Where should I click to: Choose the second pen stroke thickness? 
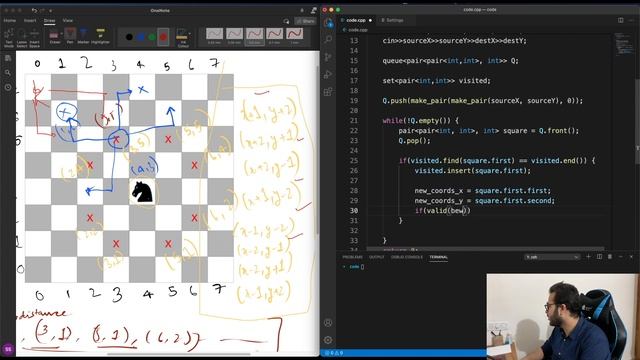click(234, 36)
